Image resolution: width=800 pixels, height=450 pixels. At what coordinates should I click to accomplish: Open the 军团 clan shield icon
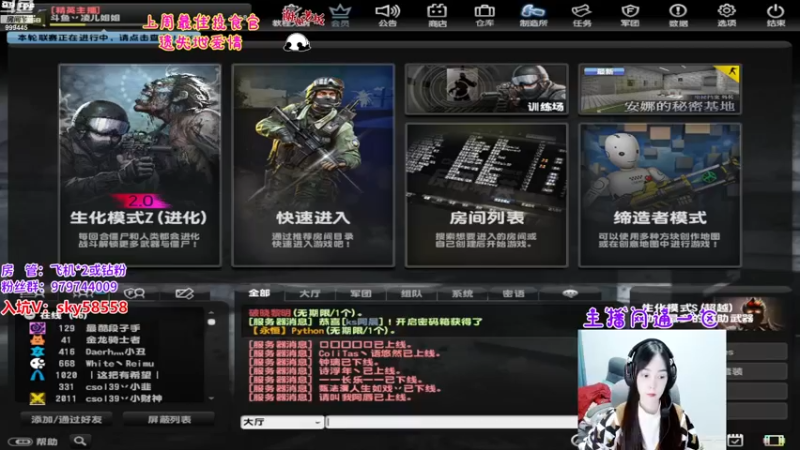pos(630,15)
